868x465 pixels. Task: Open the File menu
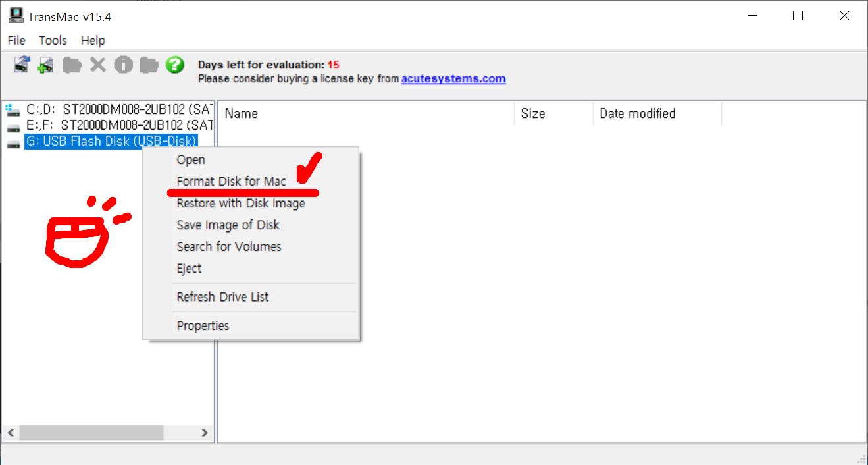16,40
